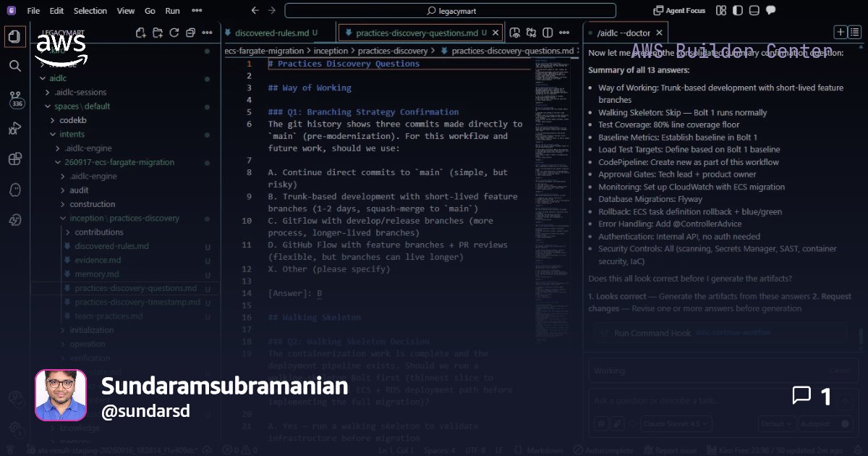The height and width of the screenshot is (456, 868).
Task: Attach a file using the chat paperclip button
Action: tap(617, 424)
